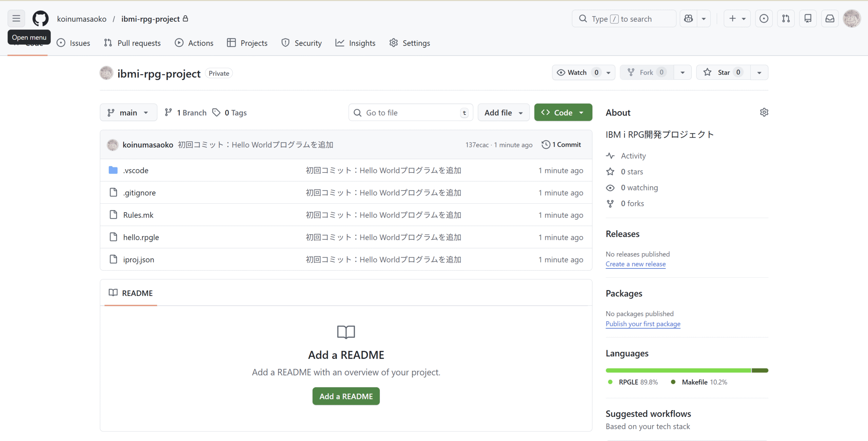Screen dimensions: 868x441
Task: Open the hamburger navigation menu
Action: 16,19
